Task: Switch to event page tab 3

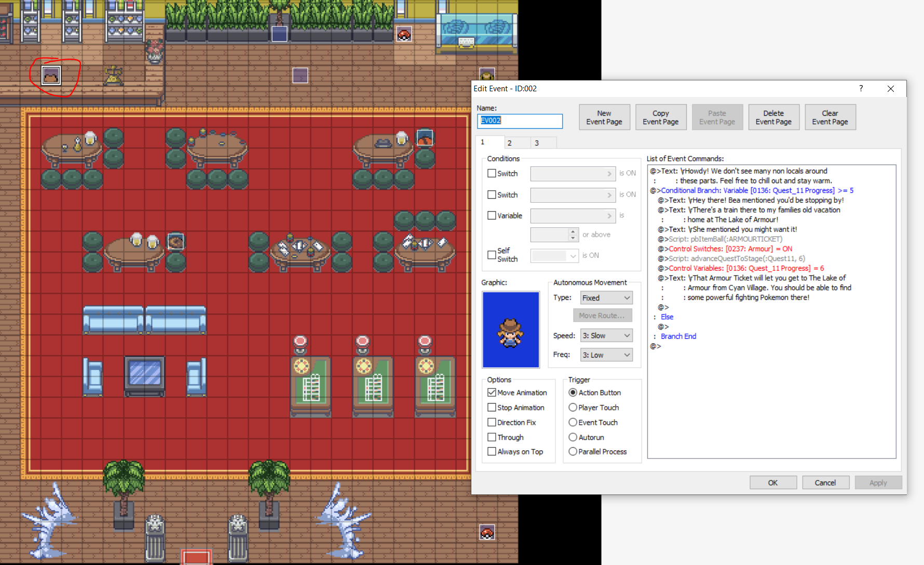Action: [x=543, y=143]
